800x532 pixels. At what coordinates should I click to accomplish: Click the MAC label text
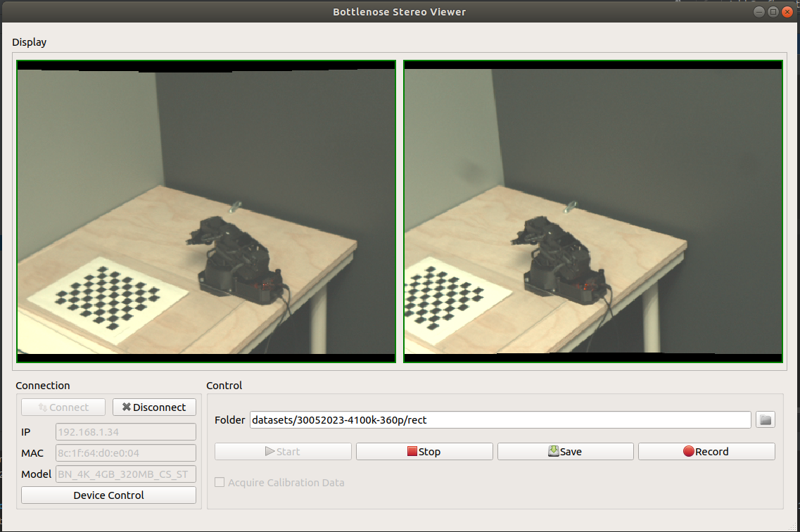coord(32,453)
